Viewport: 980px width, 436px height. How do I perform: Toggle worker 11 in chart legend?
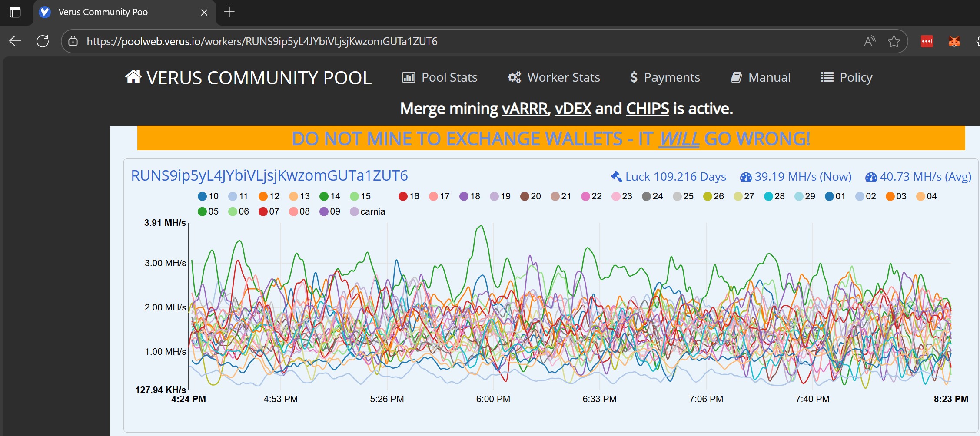(238, 196)
